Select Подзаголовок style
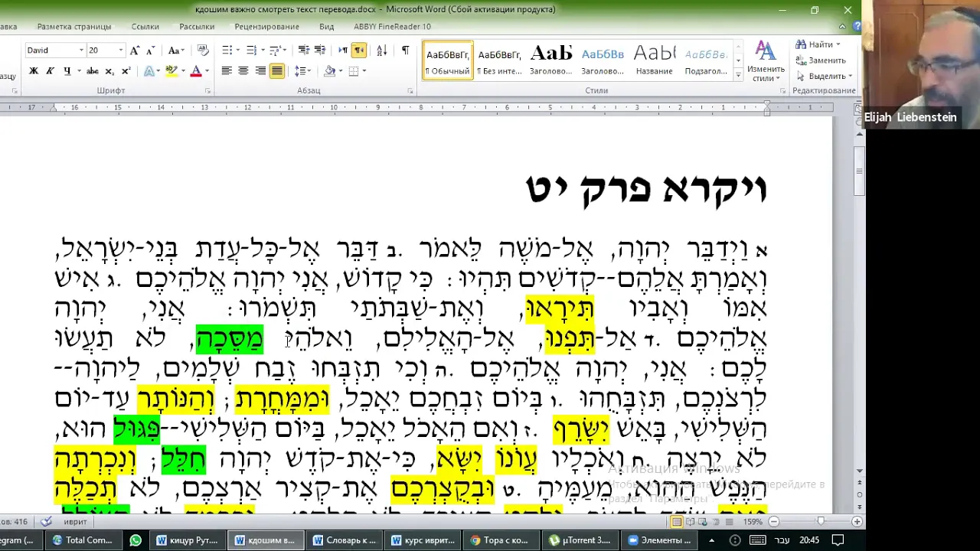Image resolution: width=980 pixels, height=551 pixels. 706,60
